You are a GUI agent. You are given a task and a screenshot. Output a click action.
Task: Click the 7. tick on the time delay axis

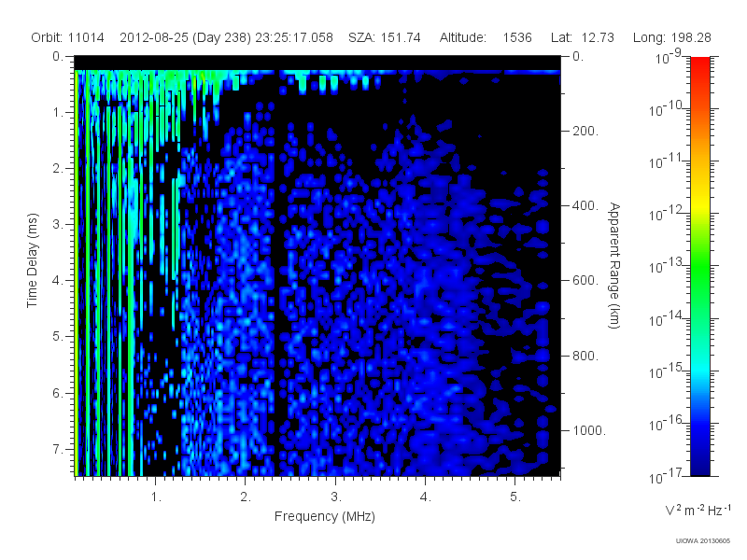pos(57,449)
